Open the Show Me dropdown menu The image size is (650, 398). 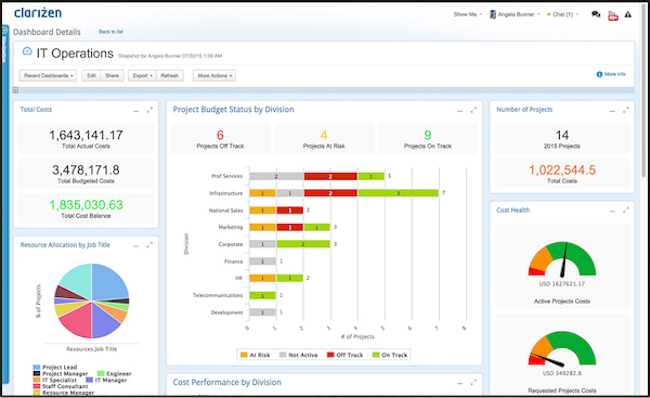pyautogui.click(x=468, y=15)
